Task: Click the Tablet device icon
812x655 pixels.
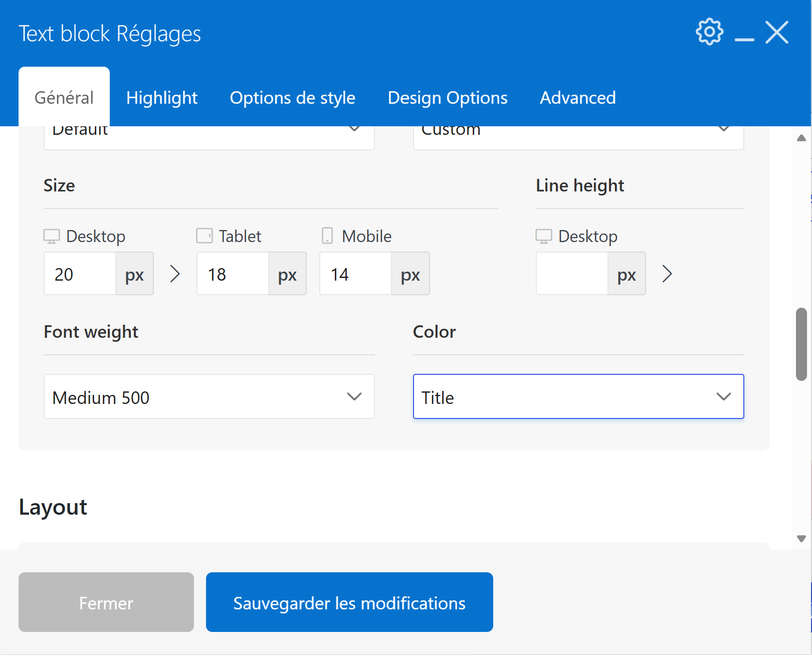Action: (205, 236)
